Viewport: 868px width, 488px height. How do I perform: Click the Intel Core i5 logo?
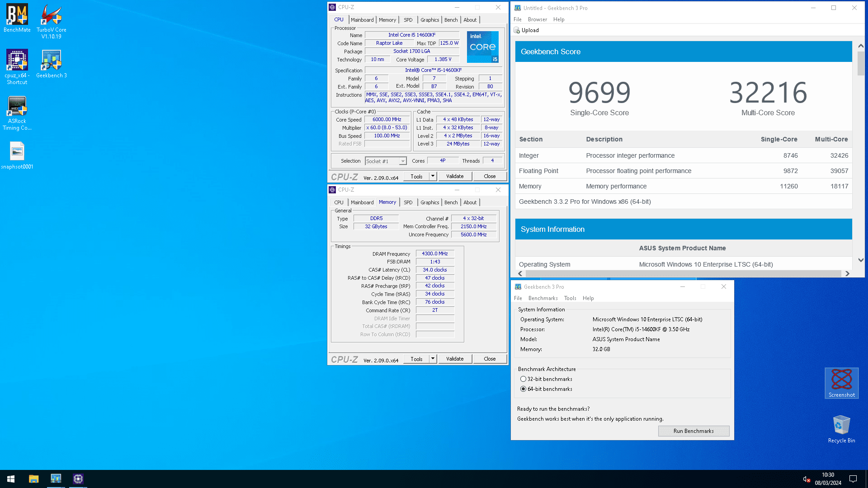[482, 47]
